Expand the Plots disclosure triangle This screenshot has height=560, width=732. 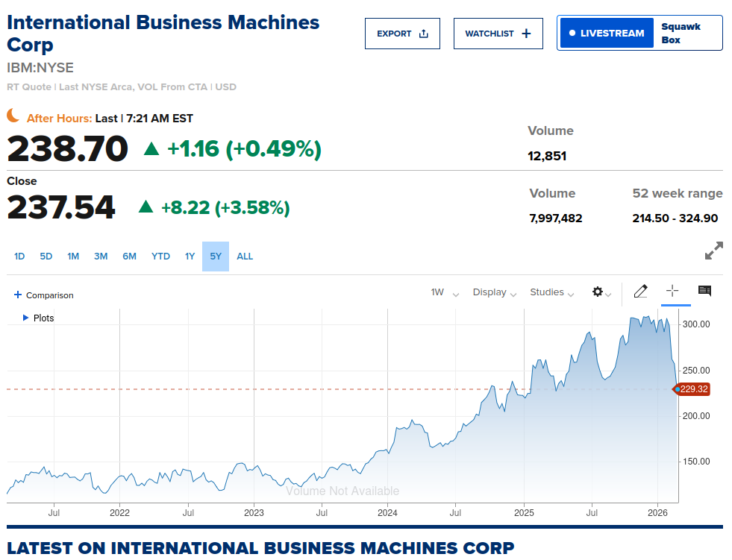(25, 318)
